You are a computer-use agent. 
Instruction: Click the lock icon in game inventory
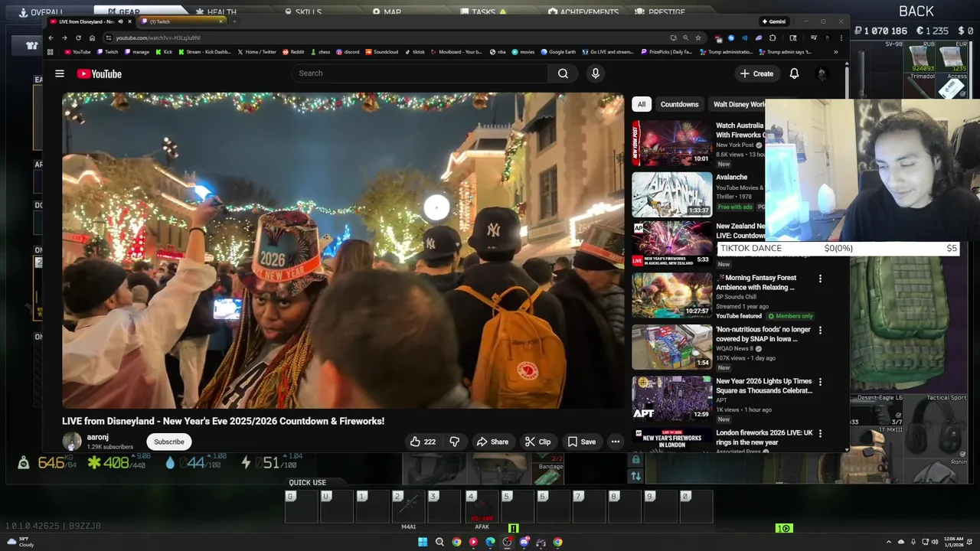[635, 460]
